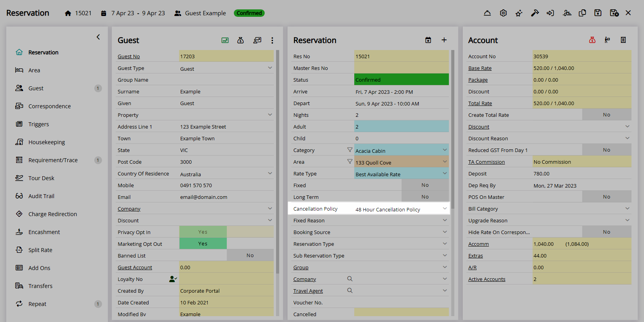This screenshot has width=644, height=322.
Task: Toggle Hide Rate On Correspondence switch
Action: 582,232
